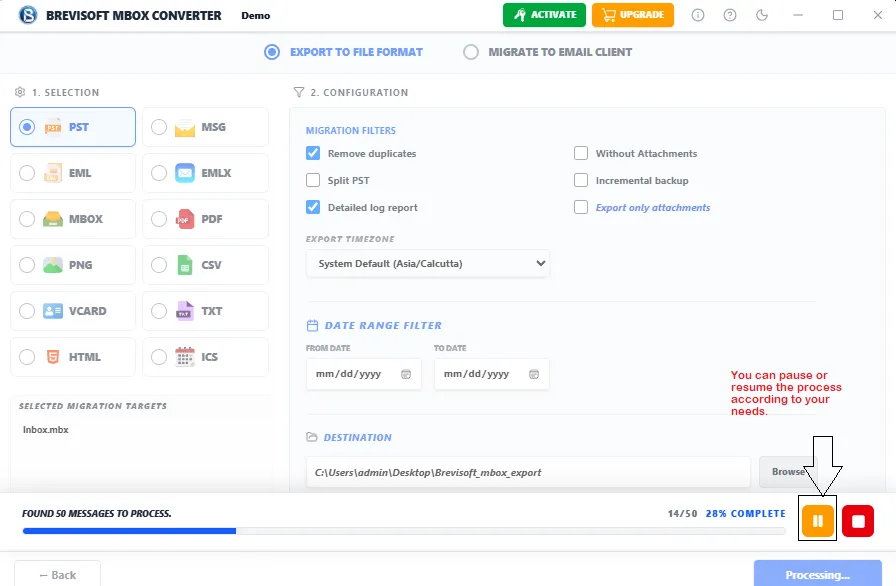Click Browse for destination folder
The height and width of the screenshot is (586, 896).
788,472
